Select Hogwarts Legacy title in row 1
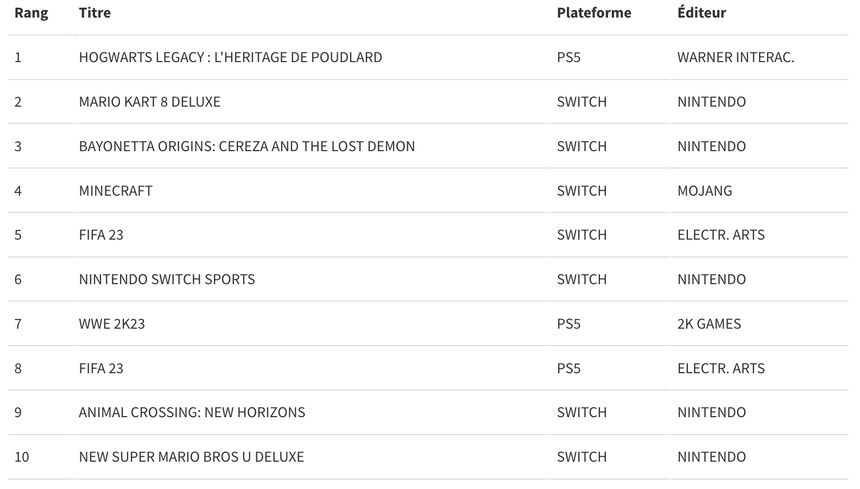The image size is (860, 489). (230, 58)
